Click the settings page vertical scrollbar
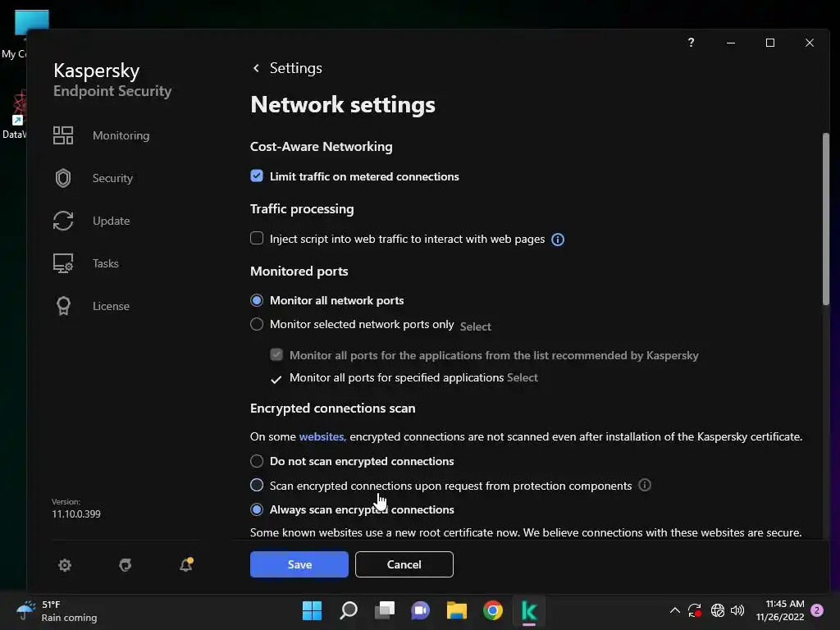 (825, 218)
